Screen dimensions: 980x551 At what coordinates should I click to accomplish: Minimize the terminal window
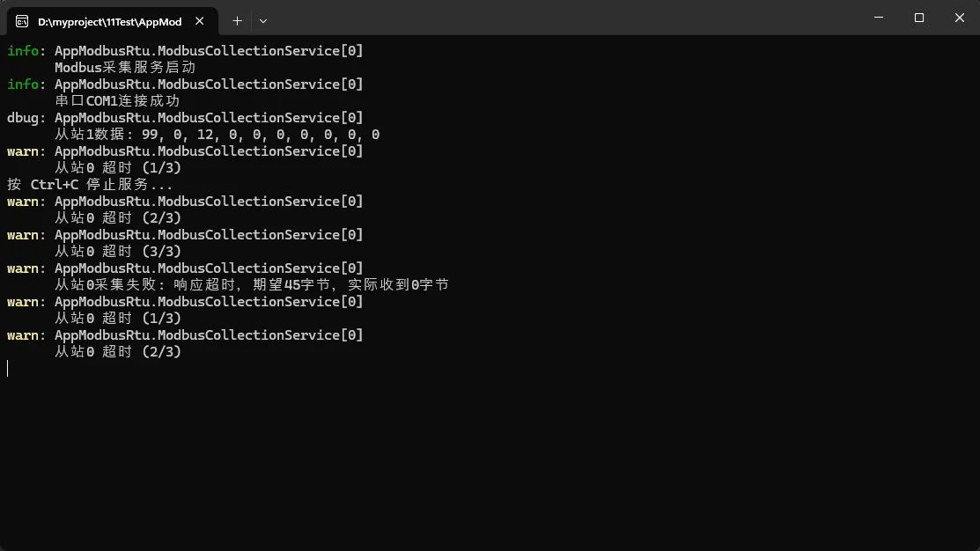879,18
